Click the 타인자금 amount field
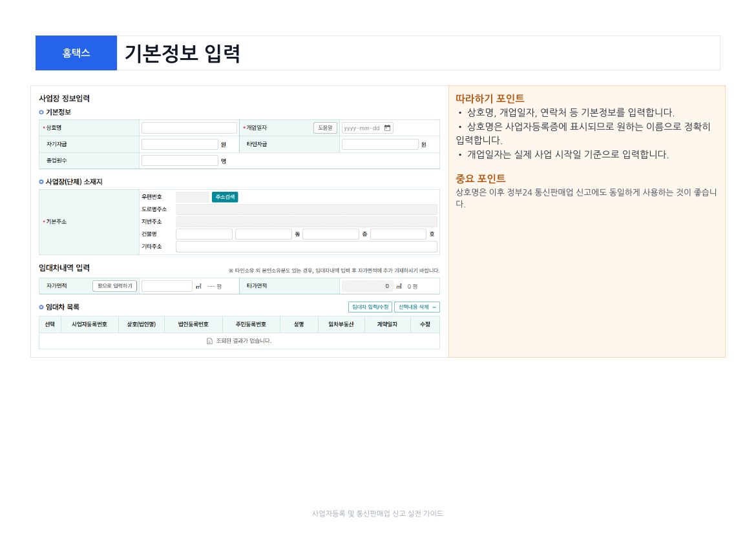756x534 pixels. coord(380,144)
